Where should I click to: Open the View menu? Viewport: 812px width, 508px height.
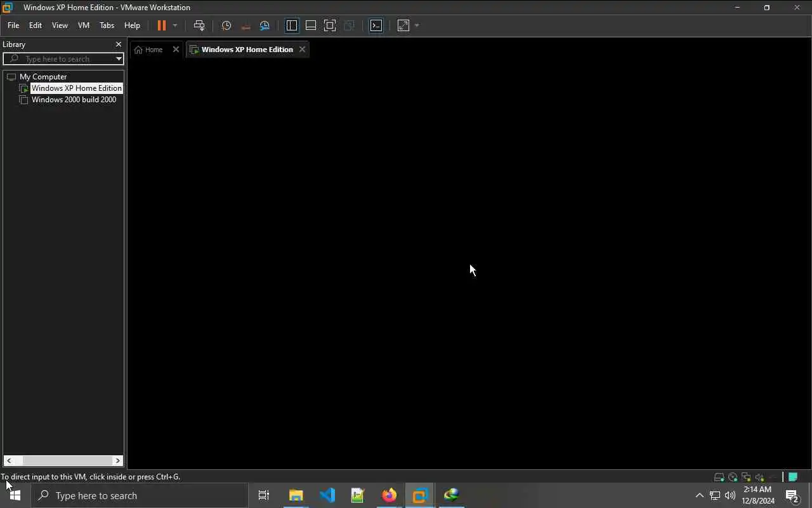point(60,25)
